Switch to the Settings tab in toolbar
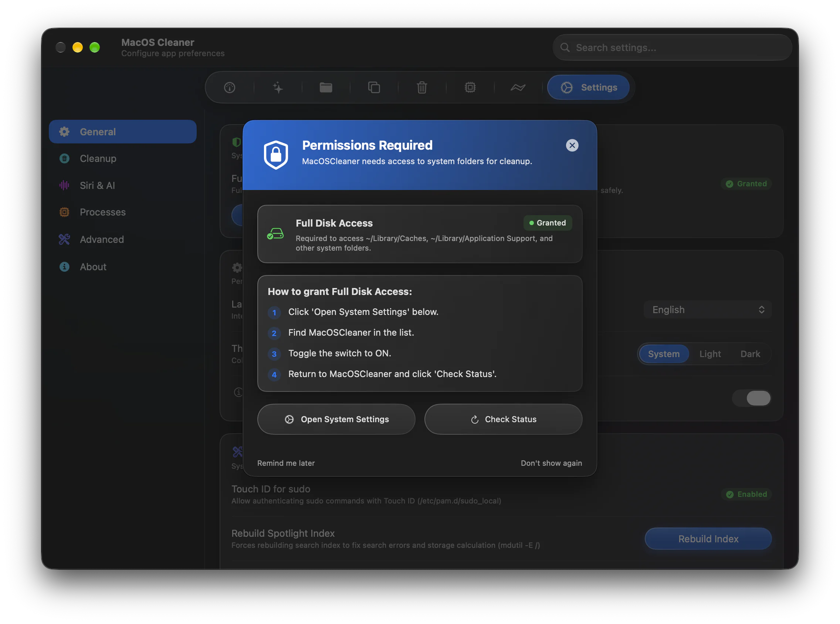This screenshot has width=840, height=624. pos(589,88)
